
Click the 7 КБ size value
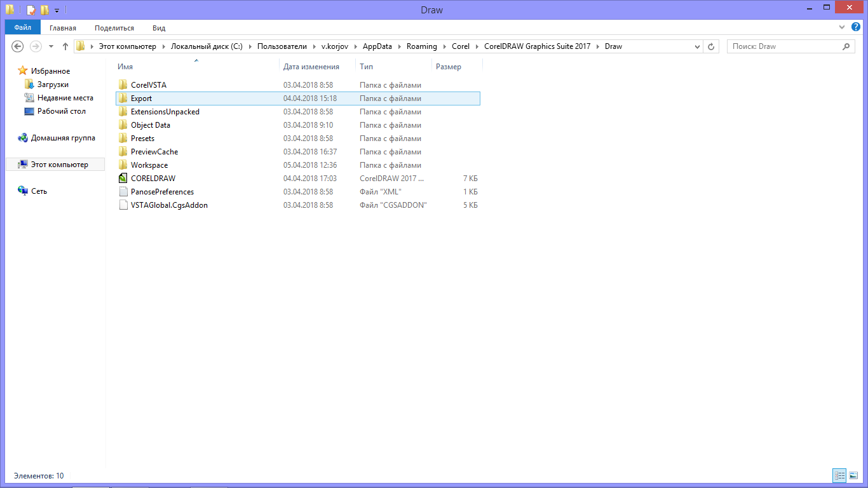point(470,179)
